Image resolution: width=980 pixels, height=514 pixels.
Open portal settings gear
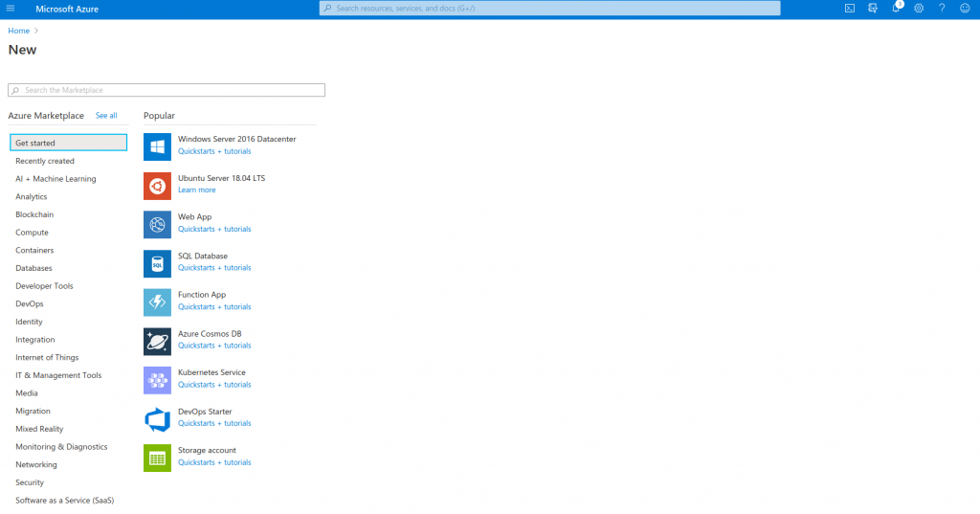919,8
